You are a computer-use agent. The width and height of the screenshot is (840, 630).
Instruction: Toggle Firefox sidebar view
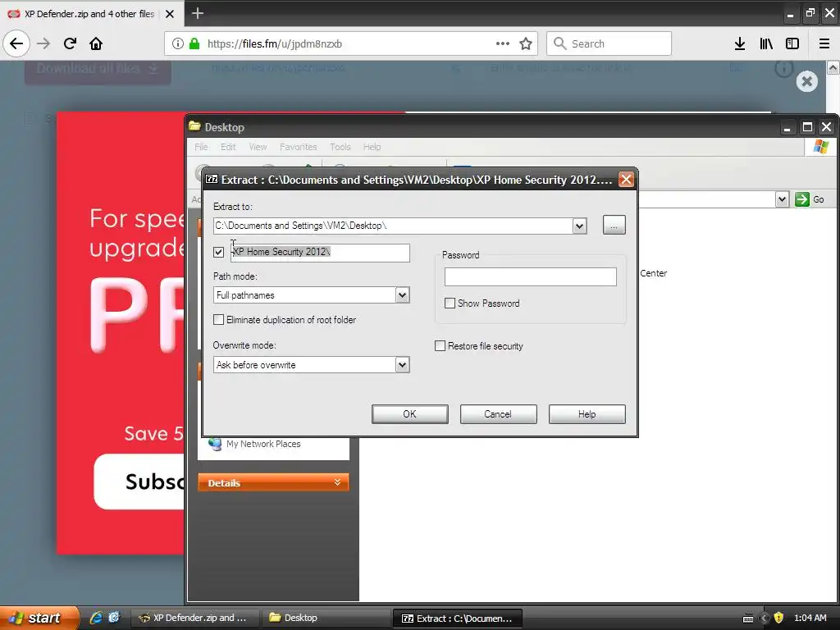[x=792, y=43]
